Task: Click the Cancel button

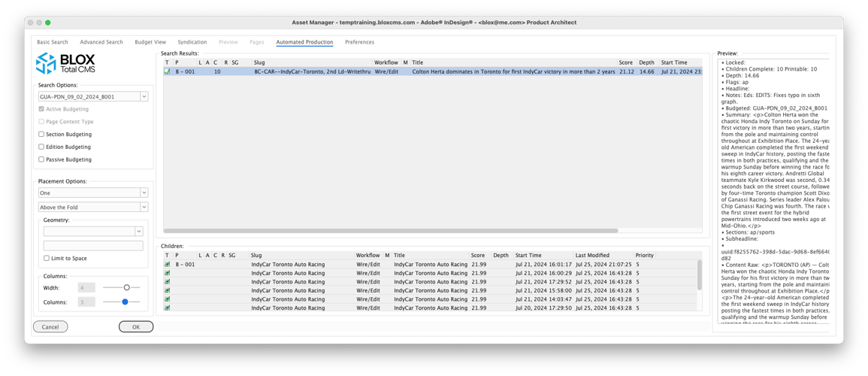Action: click(x=50, y=326)
